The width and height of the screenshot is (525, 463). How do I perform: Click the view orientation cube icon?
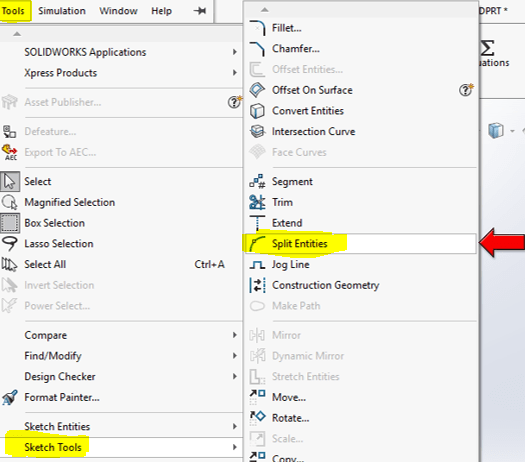pyautogui.click(x=496, y=131)
